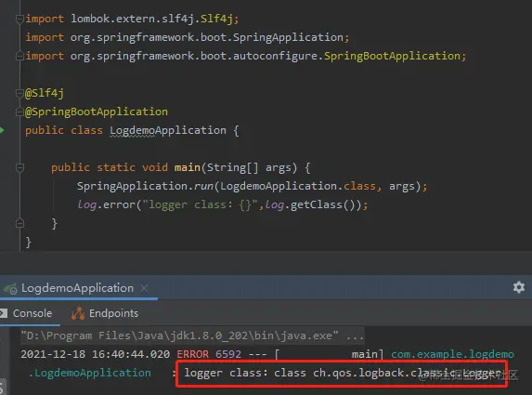Click the Spring Boot run configuration icon

10,288
